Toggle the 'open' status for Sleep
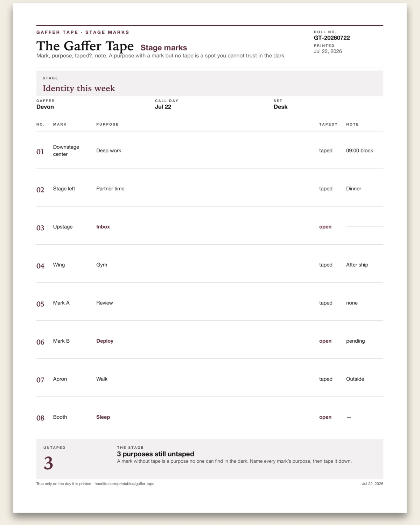 click(325, 417)
